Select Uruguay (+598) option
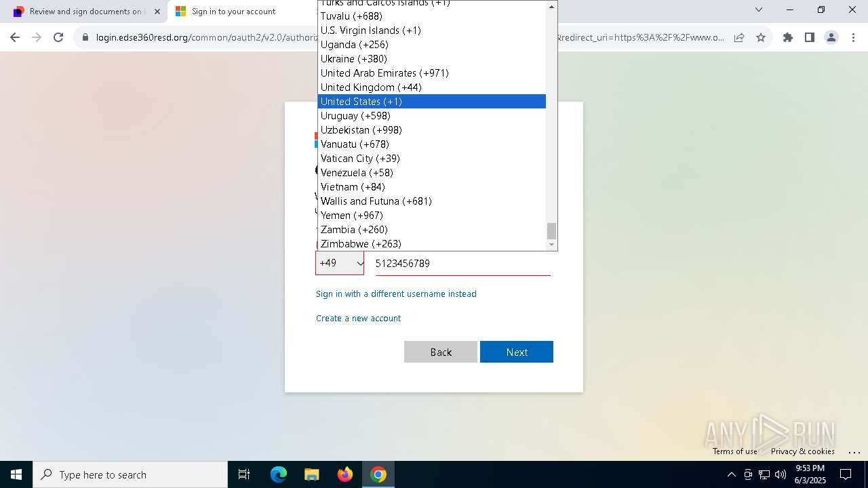Viewport: 868px width, 488px height. click(x=432, y=116)
